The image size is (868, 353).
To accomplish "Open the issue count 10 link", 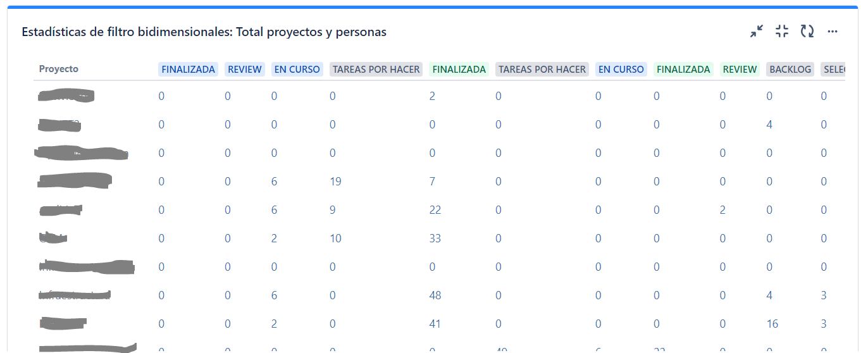I will pos(335,238).
